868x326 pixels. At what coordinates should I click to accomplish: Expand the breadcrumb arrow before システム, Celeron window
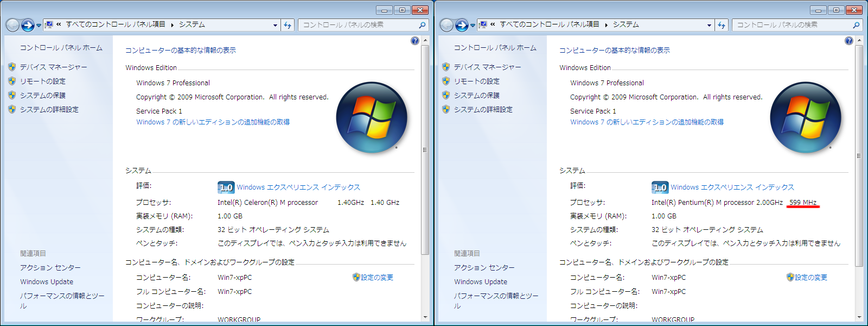[173, 25]
